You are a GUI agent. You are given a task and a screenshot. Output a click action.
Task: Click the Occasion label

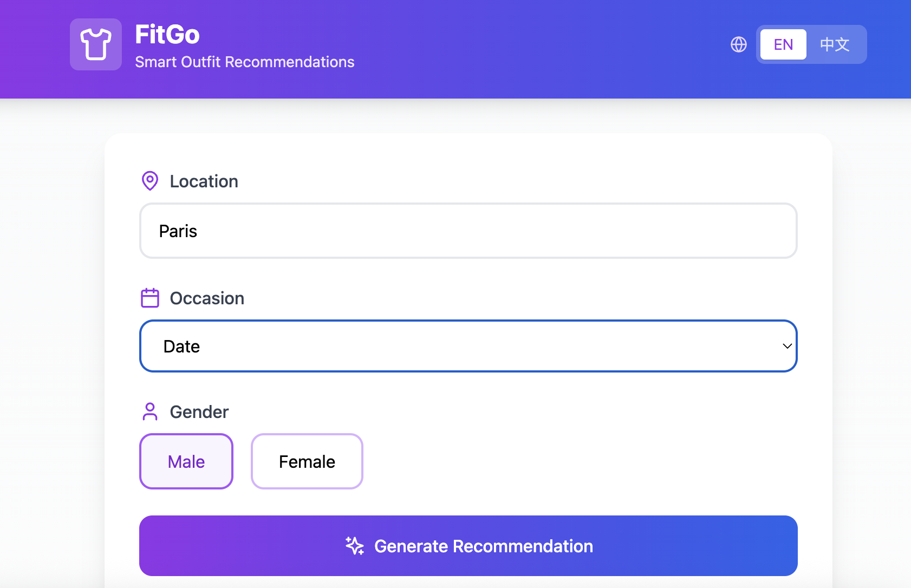[207, 298]
